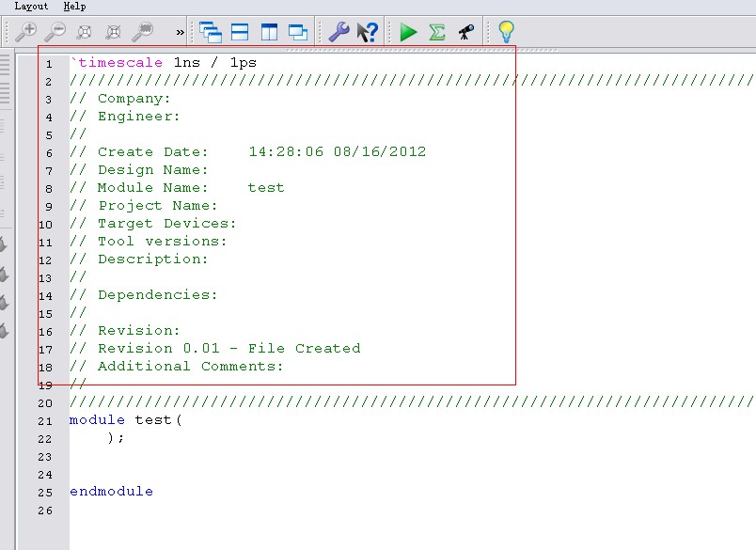This screenshot has width=756, height=550.
Task: Tile windows horizontally
Action: click(240, 32)
